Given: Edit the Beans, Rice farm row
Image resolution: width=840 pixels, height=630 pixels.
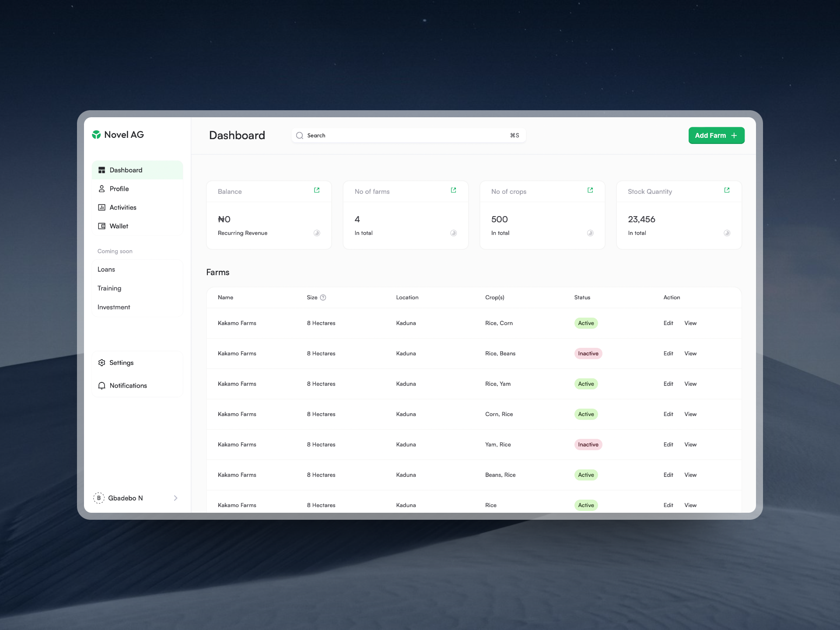Looking at the screenshot, I should [668, 475].
